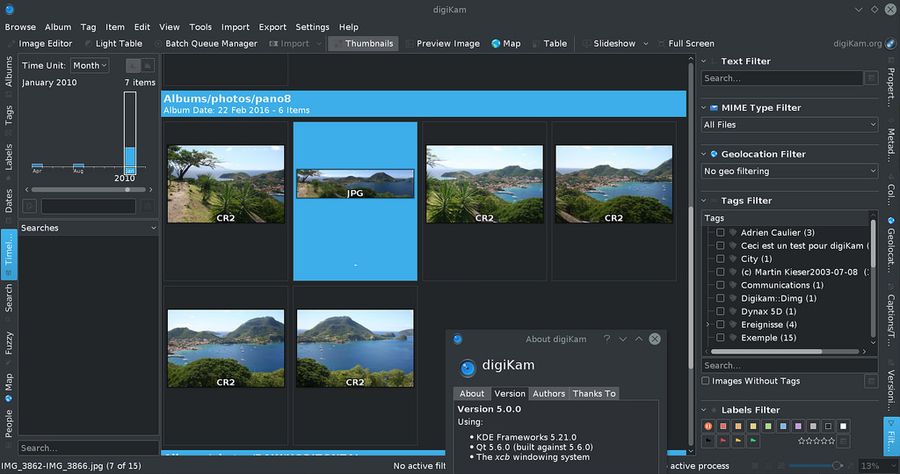Open the Map sidebar tab
Image resolution: width=900 pixels, height=474 pixels.
click(x=9, y=387)
